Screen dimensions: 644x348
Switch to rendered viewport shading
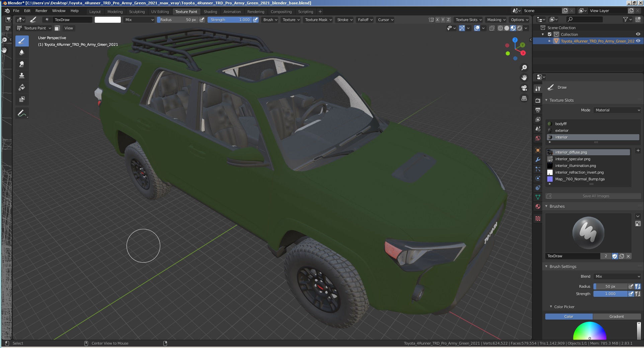click(x=519, y=28)
